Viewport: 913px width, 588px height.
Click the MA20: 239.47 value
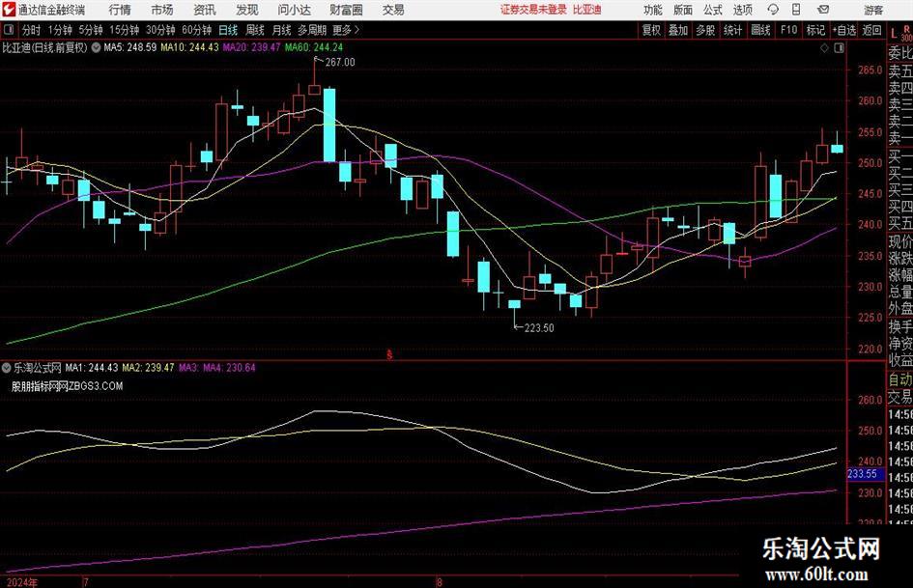coord(251,47)
